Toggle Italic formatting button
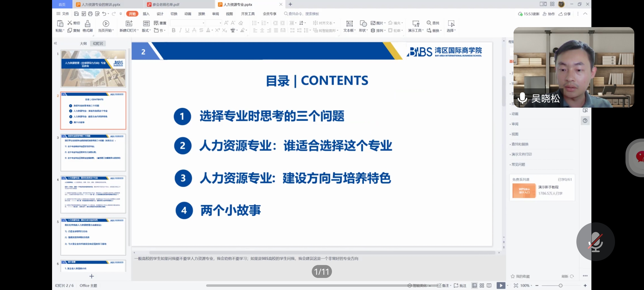 (x=180, y=30)
